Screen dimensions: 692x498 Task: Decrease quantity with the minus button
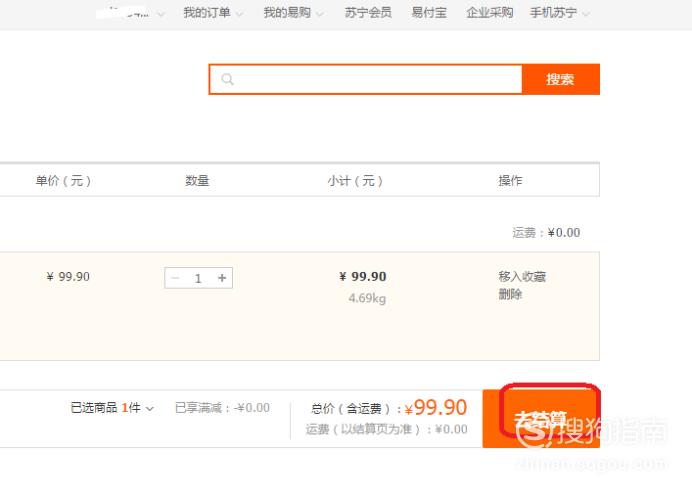pos(175,278)
